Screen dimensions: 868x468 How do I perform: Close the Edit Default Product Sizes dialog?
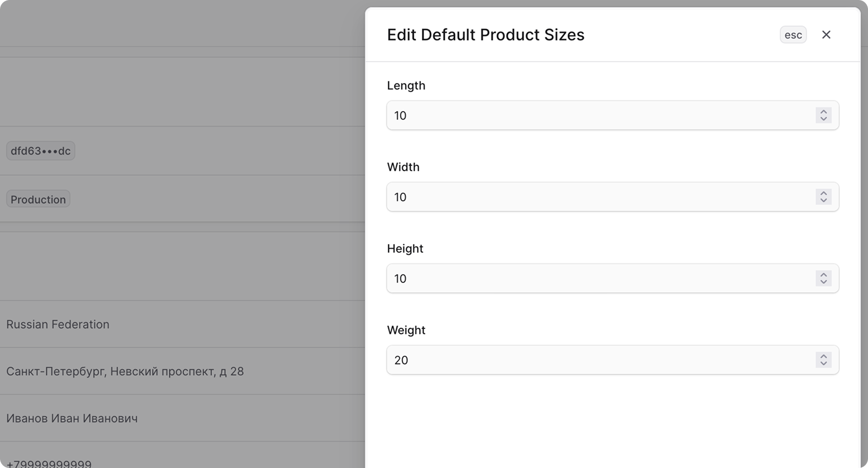pos(827,34)
